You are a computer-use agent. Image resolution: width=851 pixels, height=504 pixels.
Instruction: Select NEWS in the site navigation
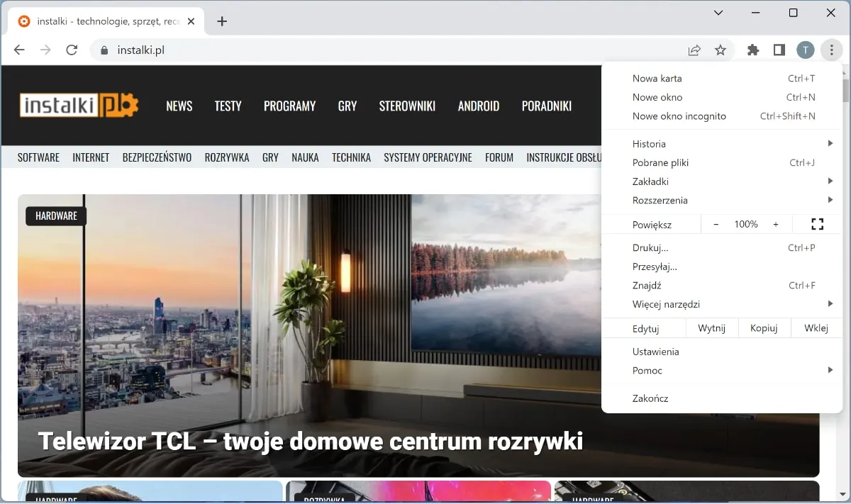point(179,106)
